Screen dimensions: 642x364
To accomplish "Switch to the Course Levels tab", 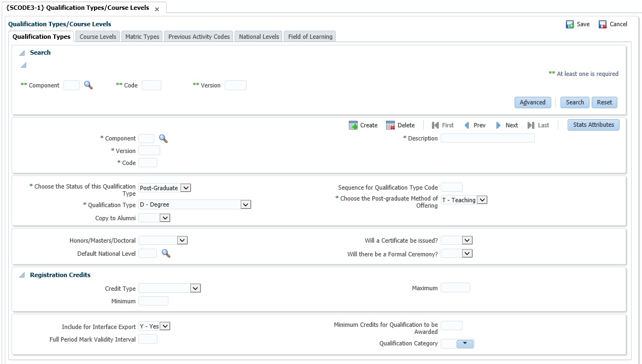I will pos(98,37).
